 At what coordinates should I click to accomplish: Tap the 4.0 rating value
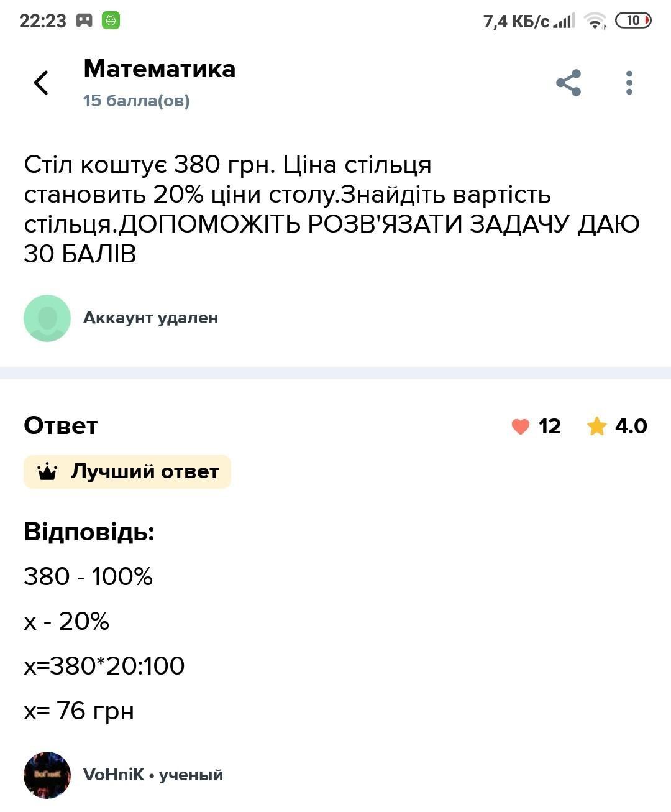click(631, 427)
